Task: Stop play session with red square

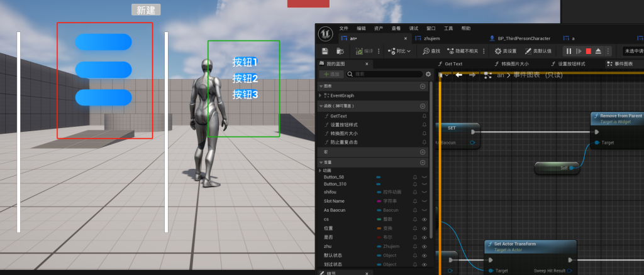Action: pyautogui.click(x=589, y=51)
